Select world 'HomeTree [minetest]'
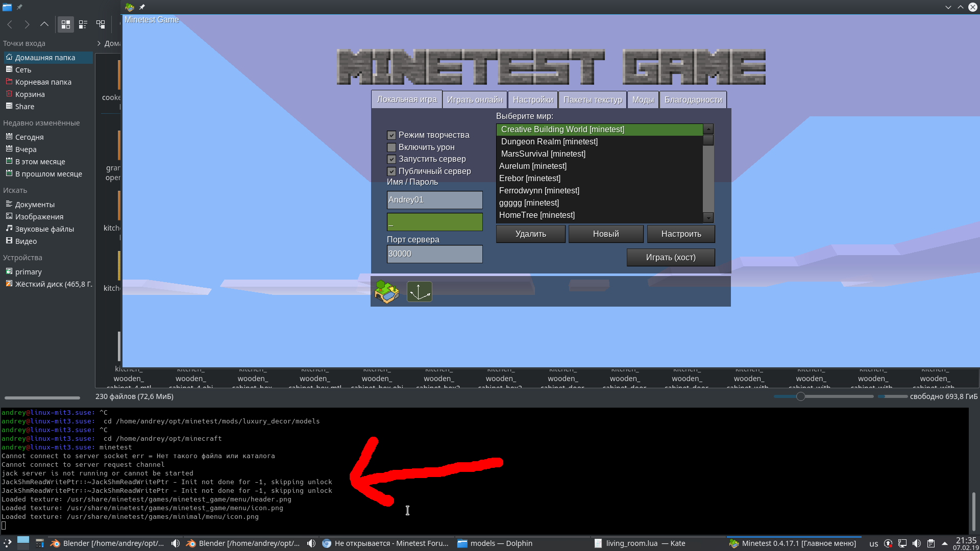Screen dimensions: 980x551 coord(599,215)
